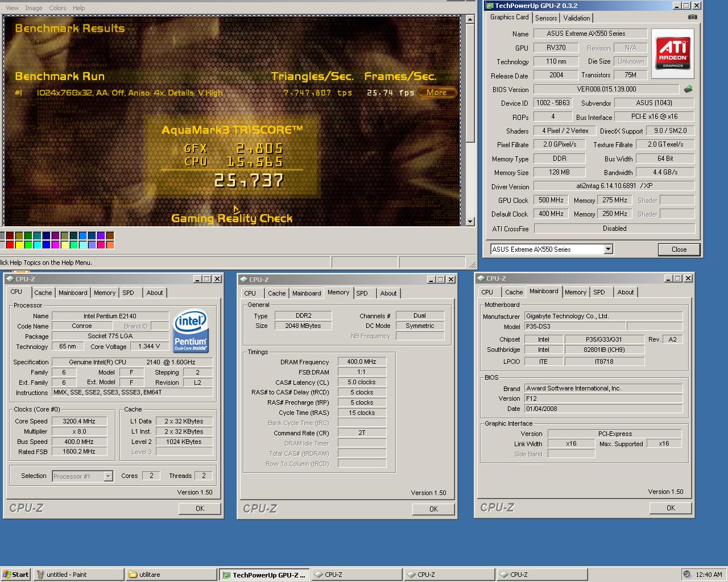Open the Validation tab in GPU-Z
728x582 pixels.
tap(577, 18)
